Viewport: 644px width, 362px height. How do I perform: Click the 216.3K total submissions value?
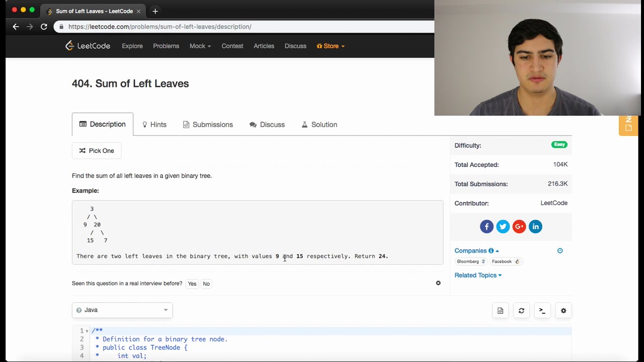557,184
